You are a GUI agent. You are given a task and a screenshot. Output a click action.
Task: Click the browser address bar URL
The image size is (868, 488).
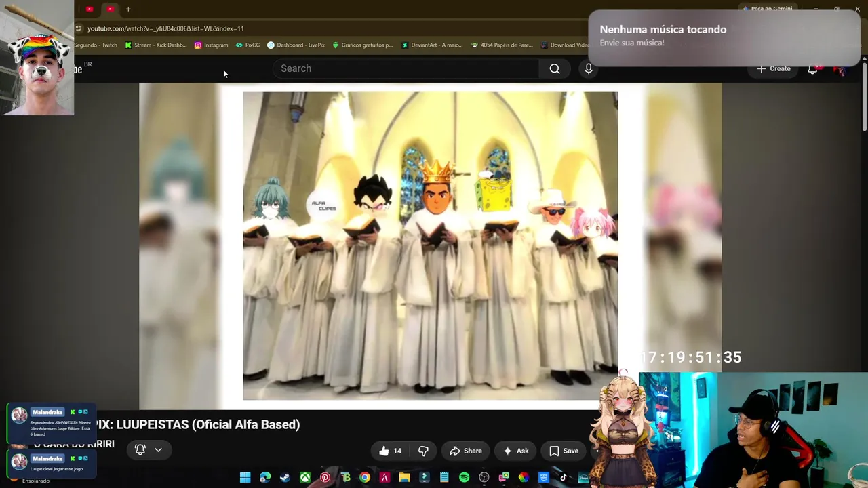click(165, 28)
